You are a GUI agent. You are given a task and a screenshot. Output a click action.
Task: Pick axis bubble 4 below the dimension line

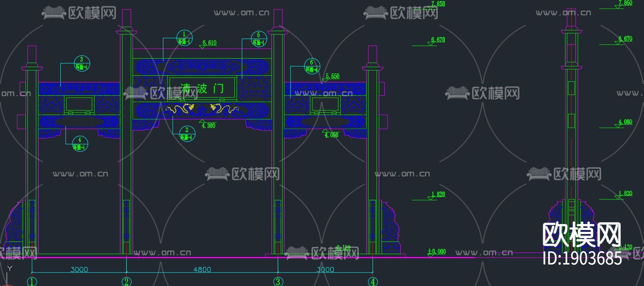click(x=373, y=282)
